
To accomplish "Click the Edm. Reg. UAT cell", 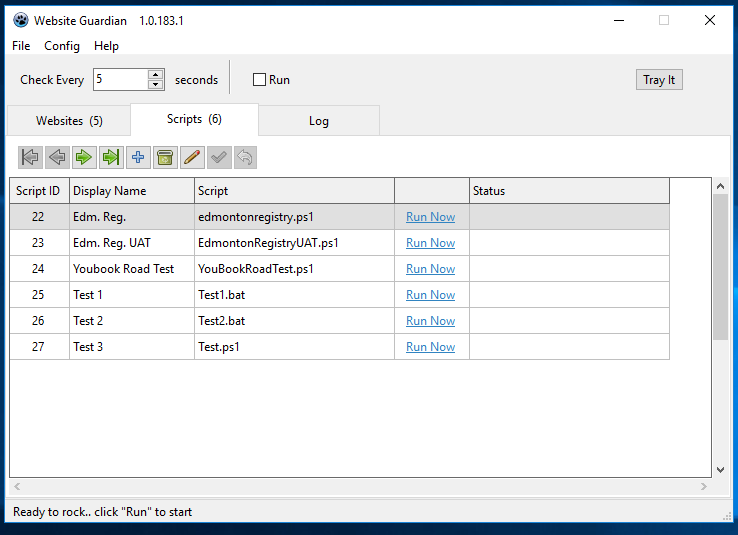I will coord(132,243).
